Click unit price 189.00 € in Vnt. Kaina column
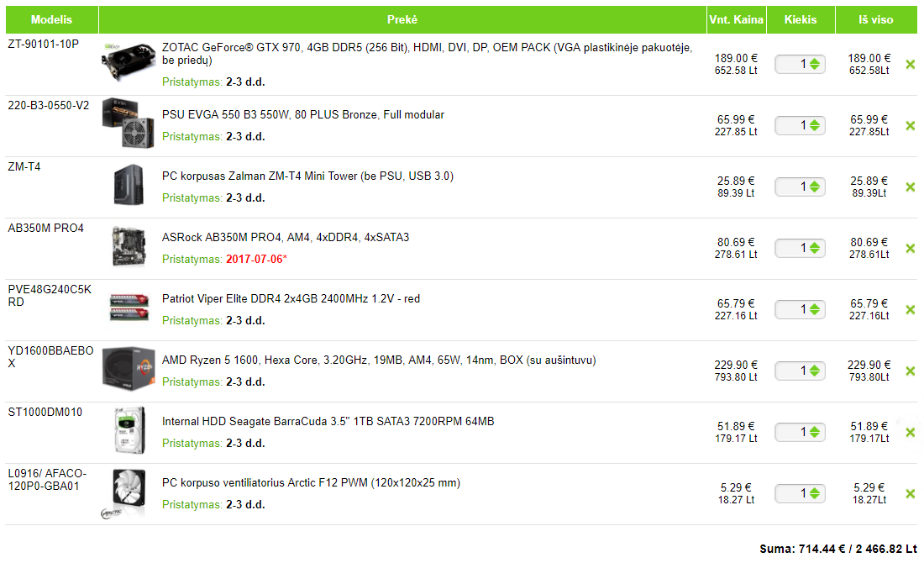This screenshot has height=563, width=924. click(x=736, y=58)
